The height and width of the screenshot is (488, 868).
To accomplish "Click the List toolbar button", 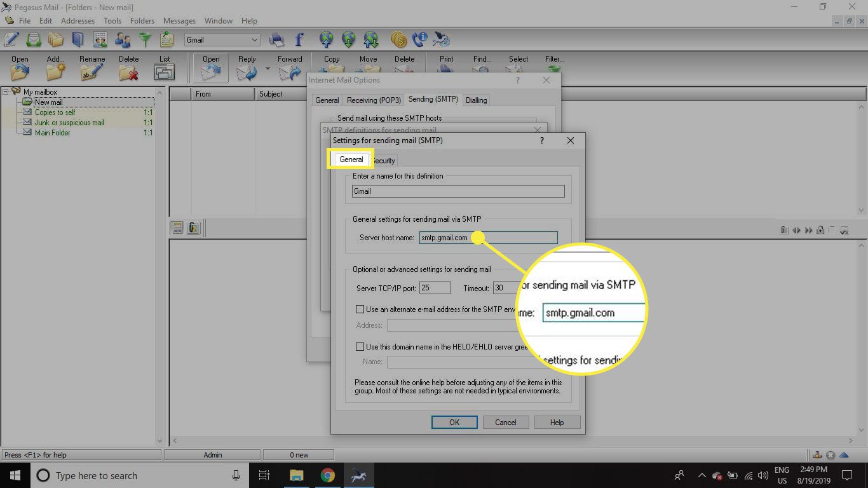I will click(x=165, y=68).
